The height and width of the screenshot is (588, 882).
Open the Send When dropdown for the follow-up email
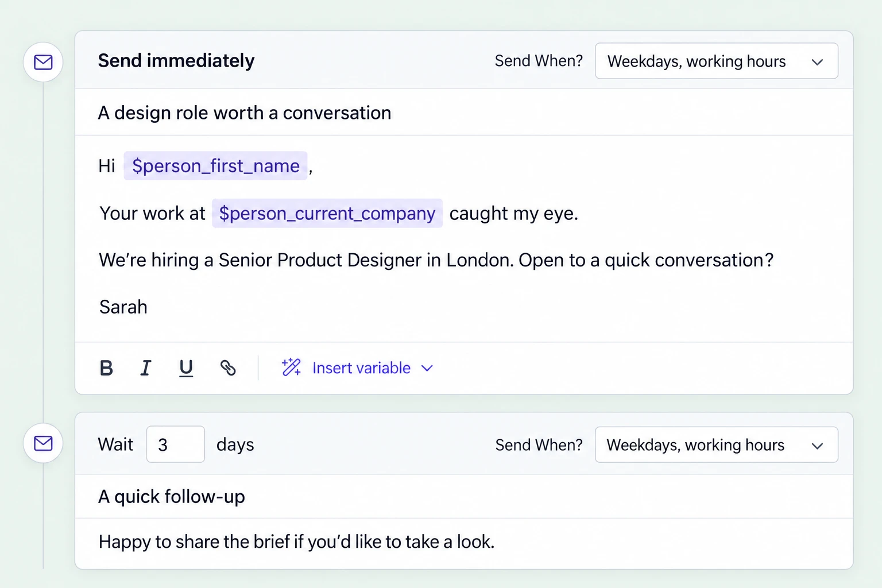(717, 444)
